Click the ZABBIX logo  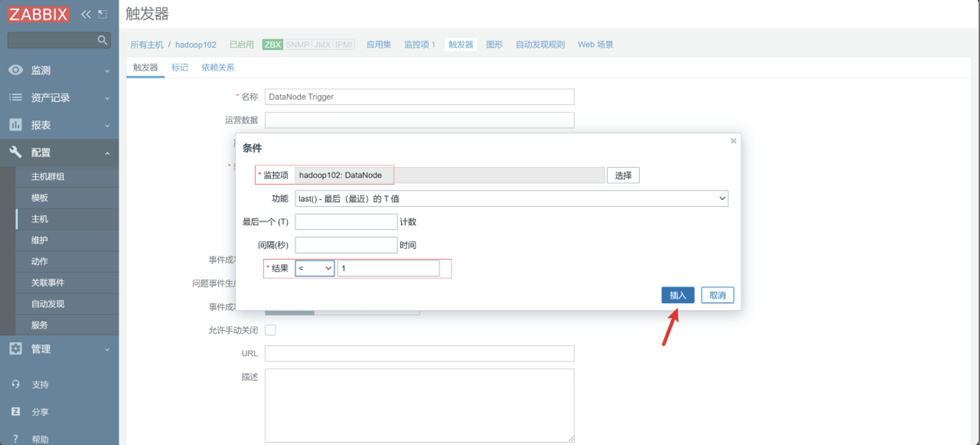[x=39, y=14]
